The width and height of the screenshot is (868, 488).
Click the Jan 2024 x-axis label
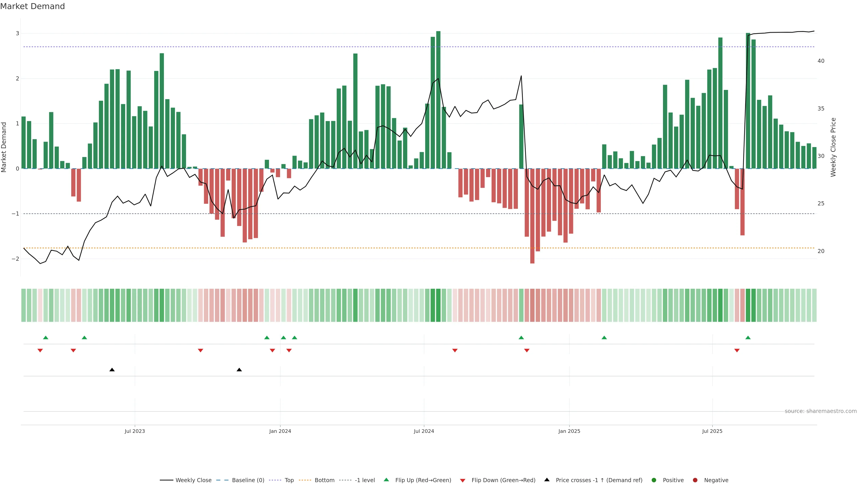pos(280,431)
